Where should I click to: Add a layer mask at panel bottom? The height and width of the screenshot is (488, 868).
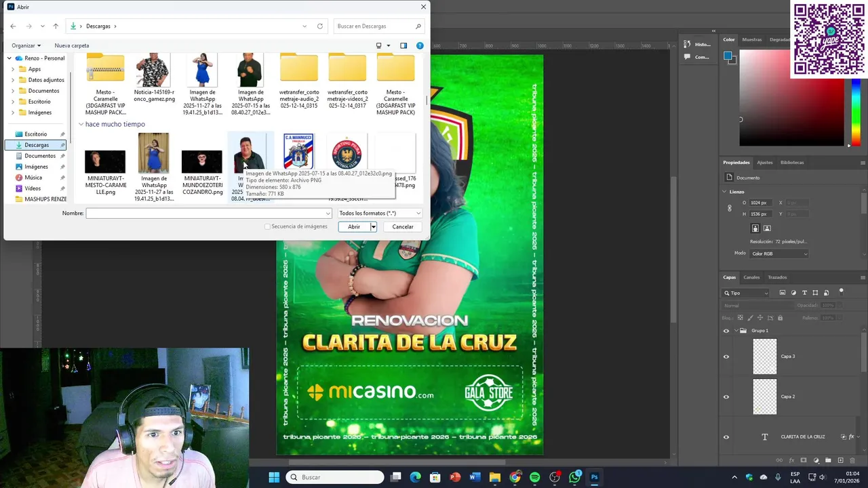[x=804, y=461]
